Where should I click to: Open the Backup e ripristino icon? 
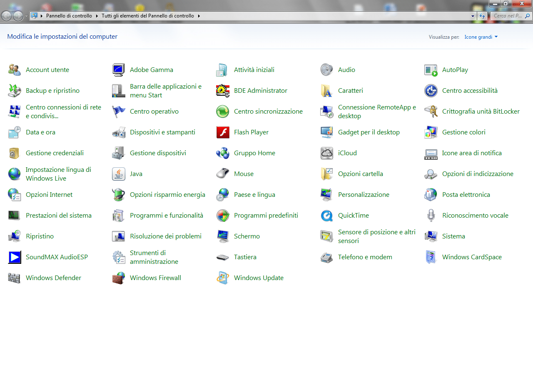coord(15,91)
